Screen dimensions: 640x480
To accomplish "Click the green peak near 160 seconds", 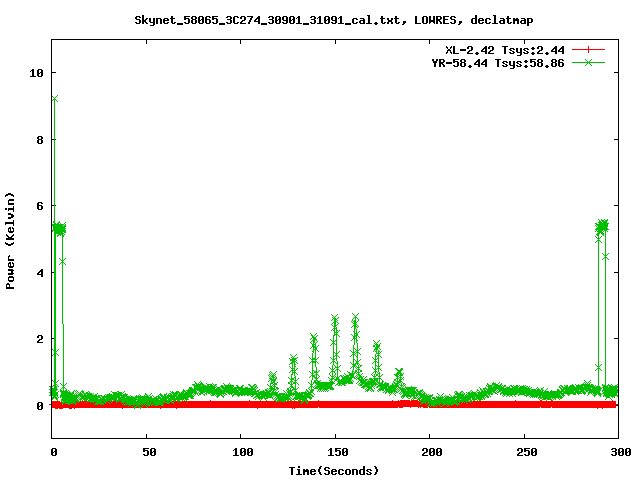I will click(355, 317).
